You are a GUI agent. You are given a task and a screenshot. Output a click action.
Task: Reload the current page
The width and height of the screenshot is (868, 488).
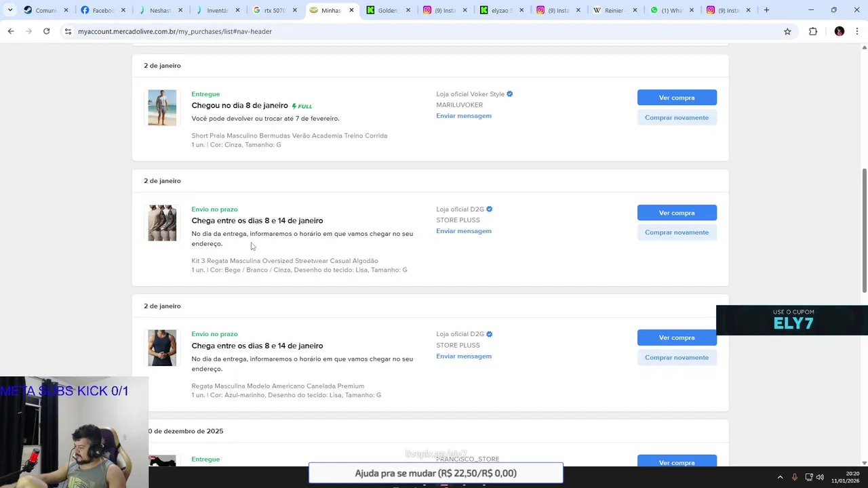[x=46, y=31]
